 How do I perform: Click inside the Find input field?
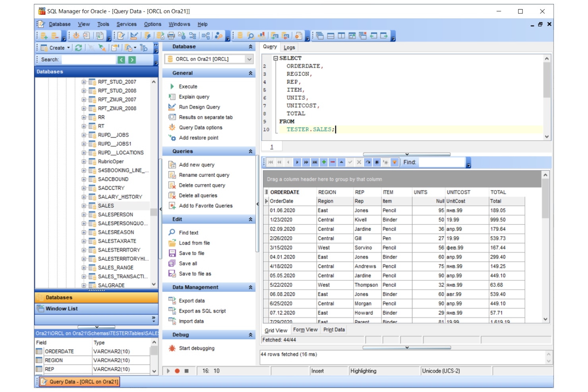441,162
